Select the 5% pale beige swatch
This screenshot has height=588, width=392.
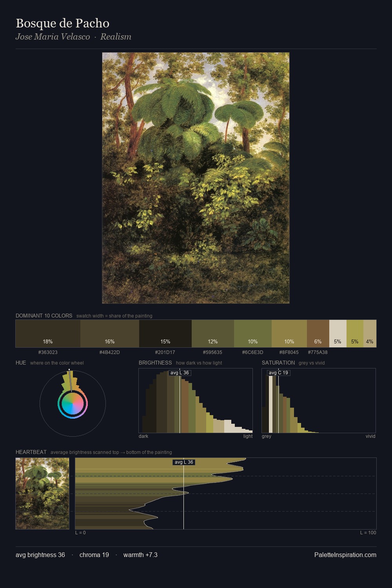338,334
